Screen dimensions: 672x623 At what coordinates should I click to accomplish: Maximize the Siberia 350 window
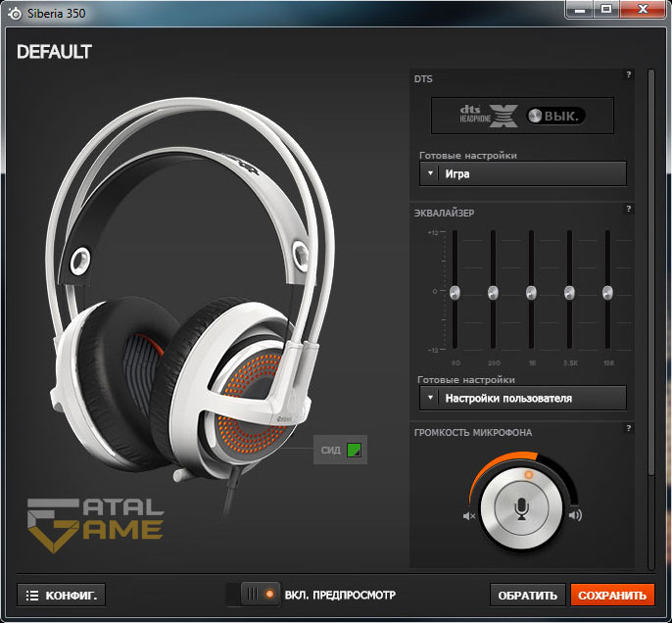click(x=606, y=10)
